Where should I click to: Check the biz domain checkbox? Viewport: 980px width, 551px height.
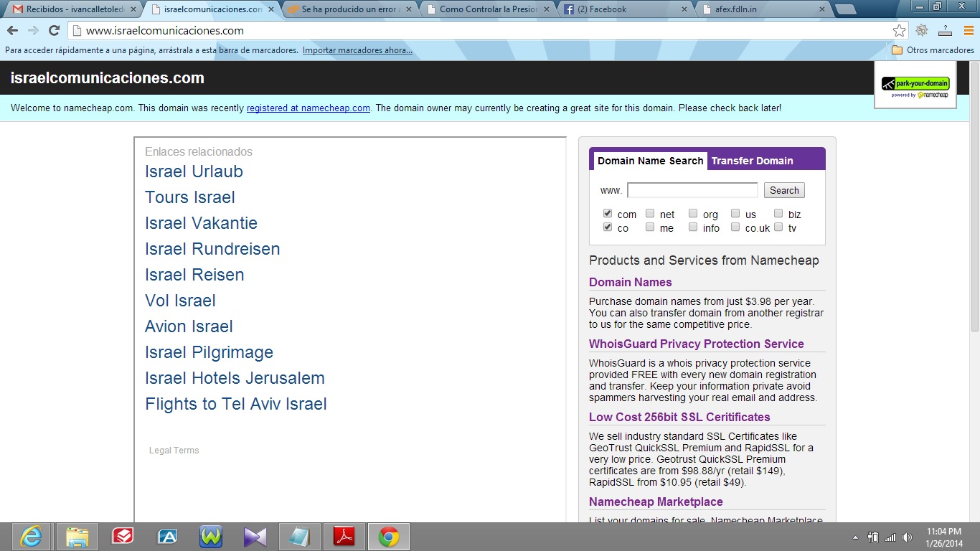pyautogui.click(x=778, y=213)
